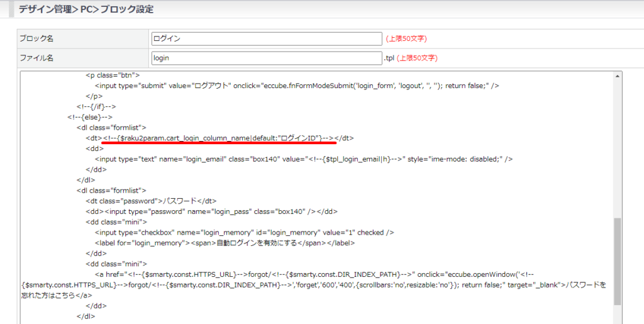
Task: Place cursor on the <!--{else}--> line
Action: [x=90, y=117]
